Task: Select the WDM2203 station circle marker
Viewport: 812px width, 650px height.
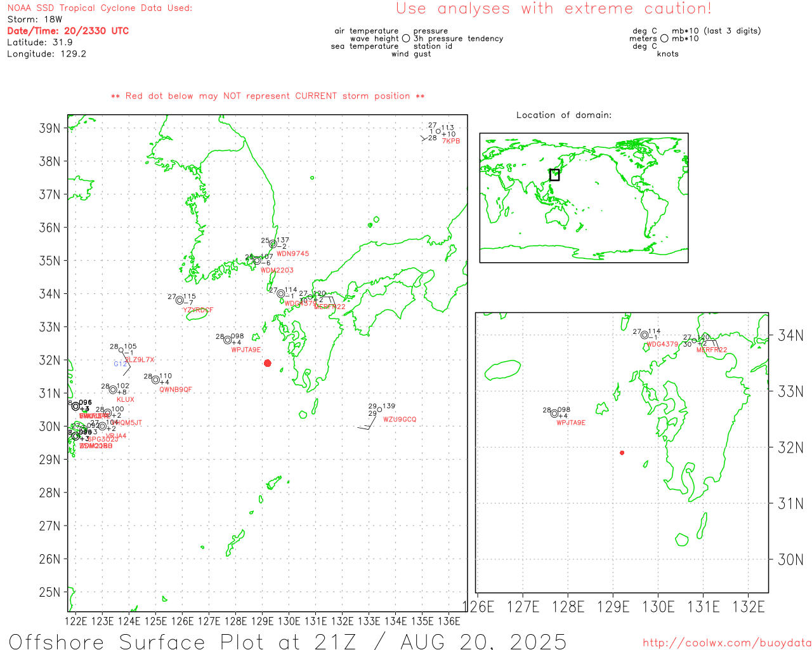Action: pyautogui.click(x=257, y=261)
